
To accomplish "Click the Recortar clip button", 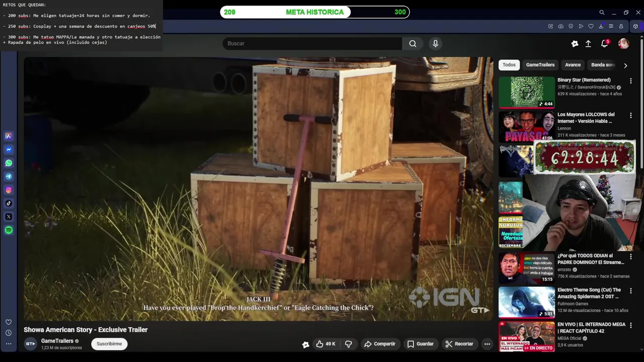I will point(459,344).
